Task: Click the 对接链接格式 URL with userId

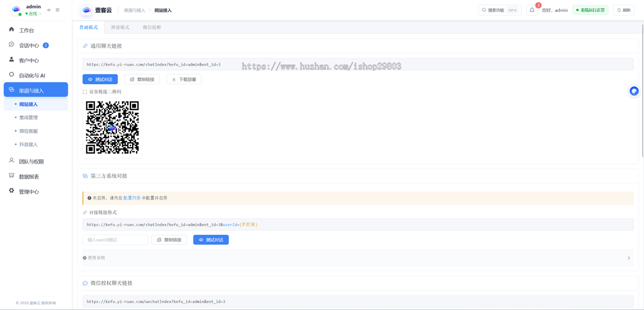Action: point(172,225)
